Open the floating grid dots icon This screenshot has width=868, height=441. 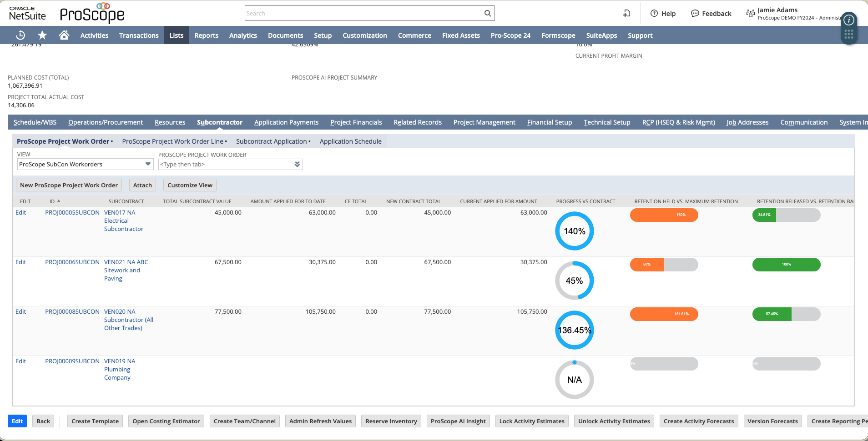pyautogui.click(x=849, y=35)
